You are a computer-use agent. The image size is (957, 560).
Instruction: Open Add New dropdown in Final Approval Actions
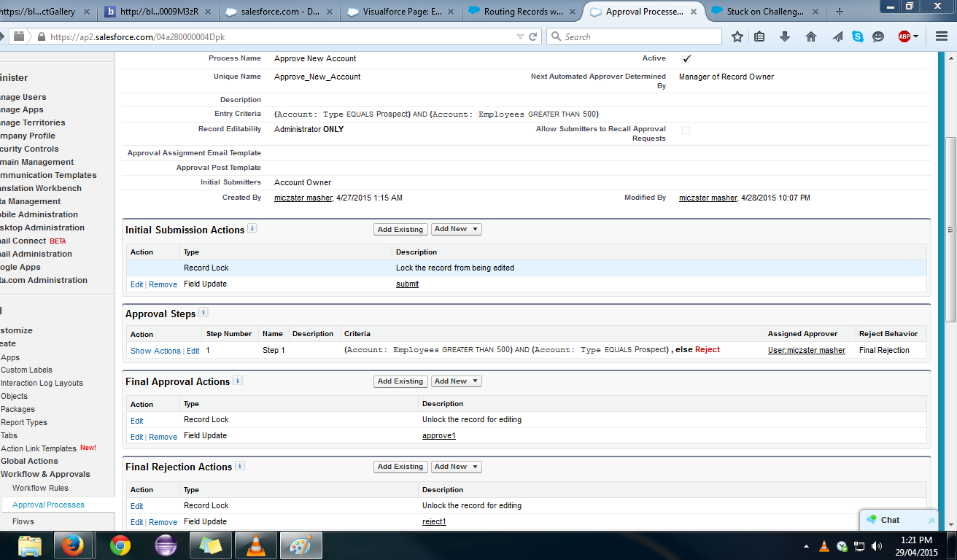(457, 381)
